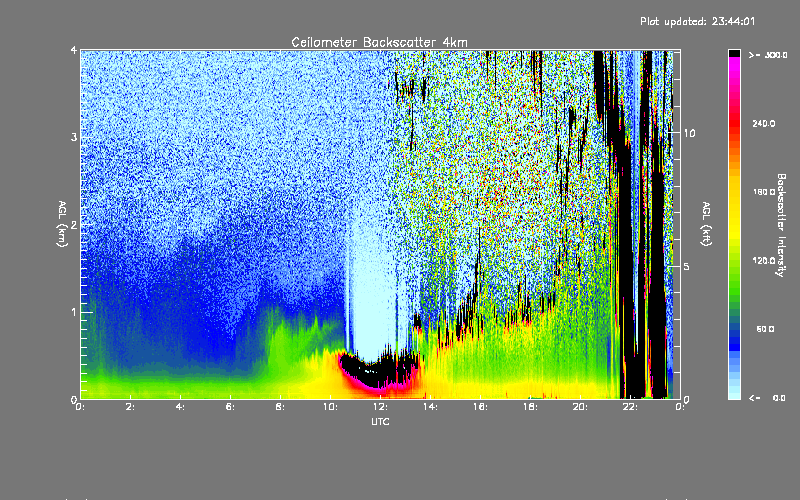The image size is (800, 500).
Task: Click the '60.0' colorbar value label
Action: (x=765, y=329)
